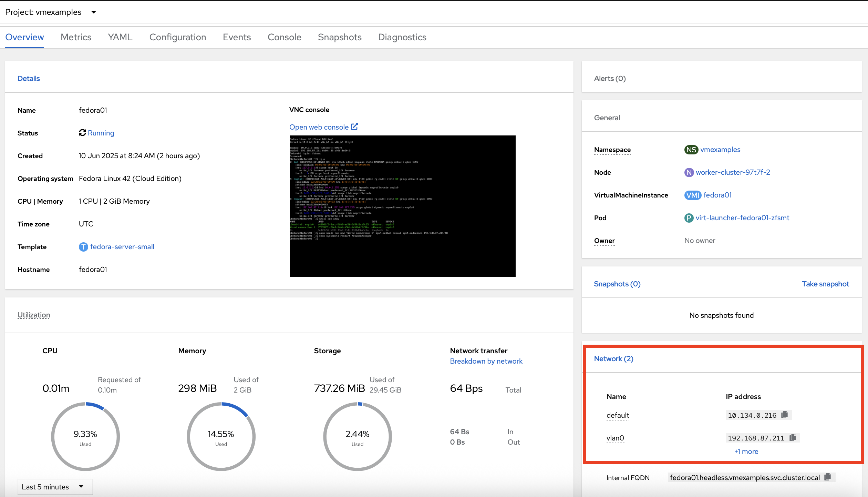This screenshot has height=497, width=868.
Task: Click the 64 Bps network total value
Action: tap(466, 388)
